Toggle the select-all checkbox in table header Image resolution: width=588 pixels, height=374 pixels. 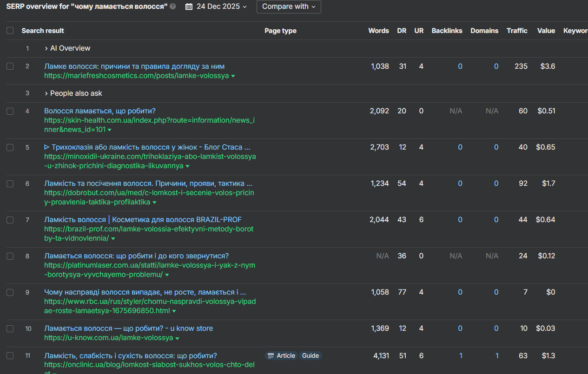(x=10, y=31)
